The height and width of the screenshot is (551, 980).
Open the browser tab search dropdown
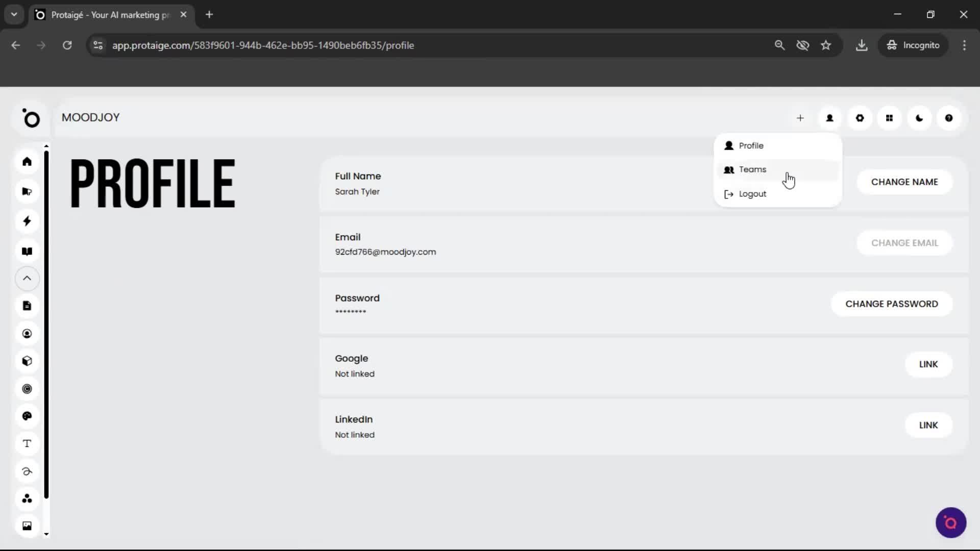click(14, 14)
